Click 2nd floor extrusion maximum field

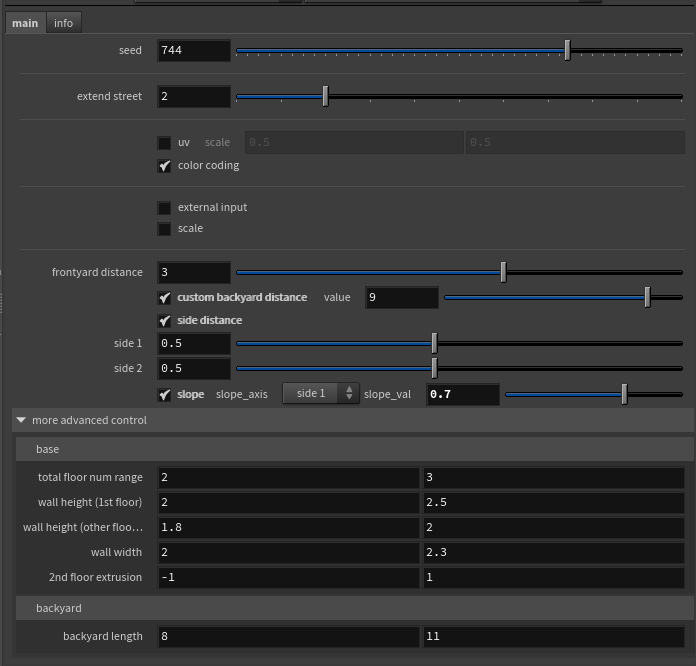click(x=554, y=577)
